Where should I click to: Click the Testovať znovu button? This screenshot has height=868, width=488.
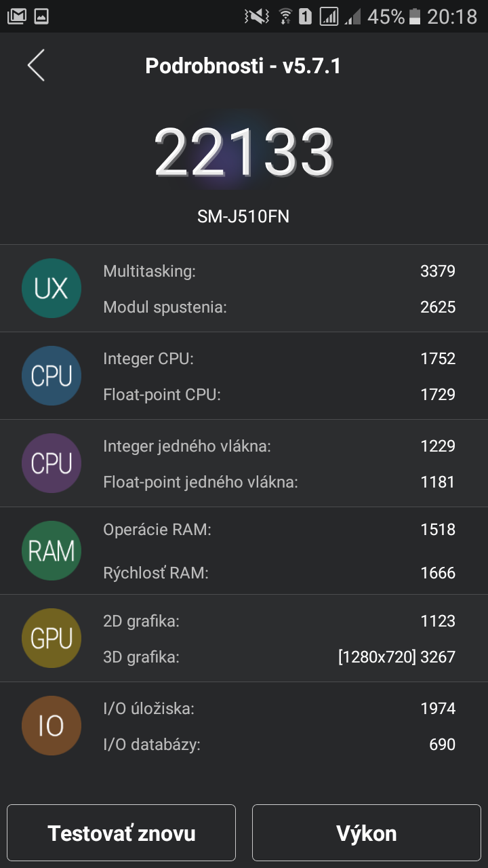pyautogui.click(x=121, y=833)
